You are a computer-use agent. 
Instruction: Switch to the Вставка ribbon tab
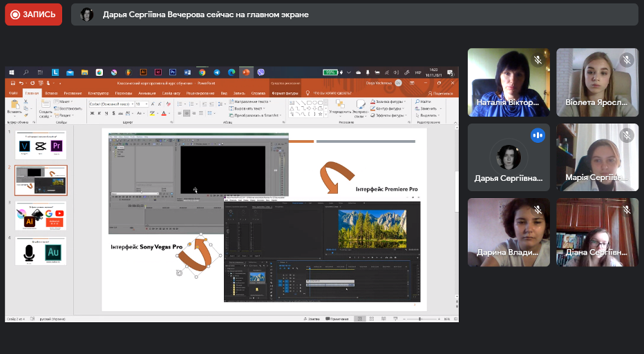click(50, 93)
